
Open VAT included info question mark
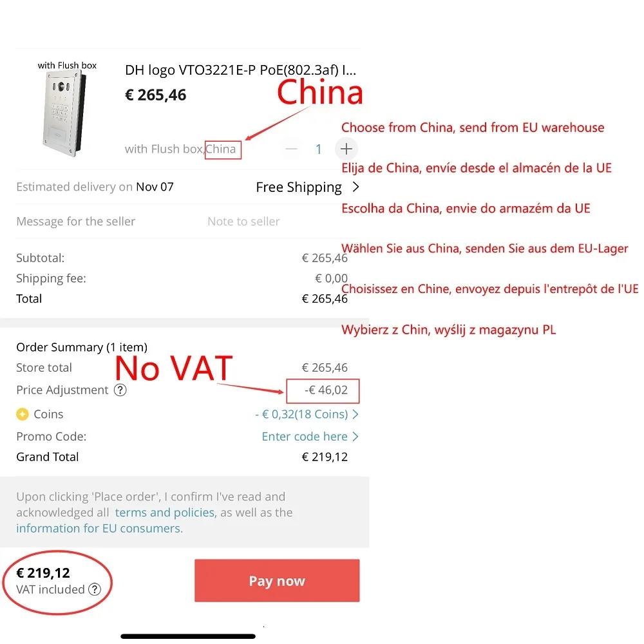95,589
